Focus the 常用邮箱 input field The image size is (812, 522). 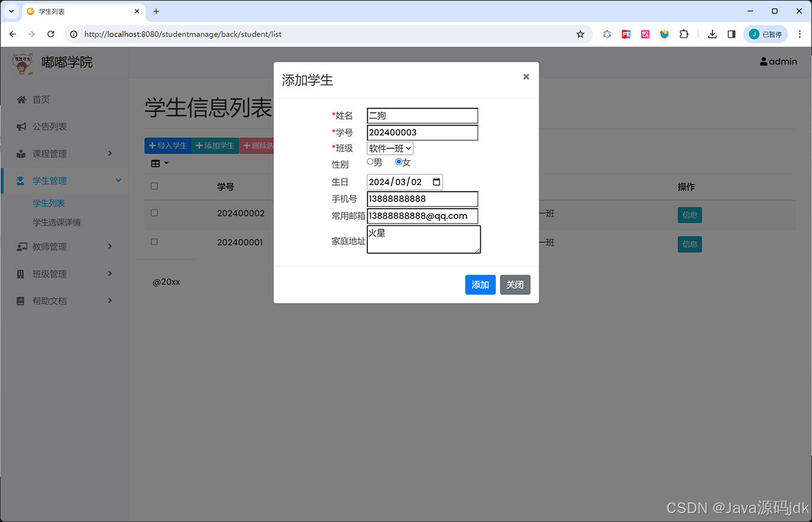[422, 216]
